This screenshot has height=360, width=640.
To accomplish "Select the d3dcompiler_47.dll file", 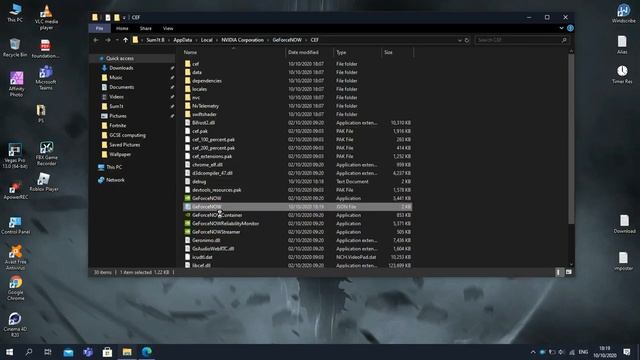I will click(x=212, y=173).
